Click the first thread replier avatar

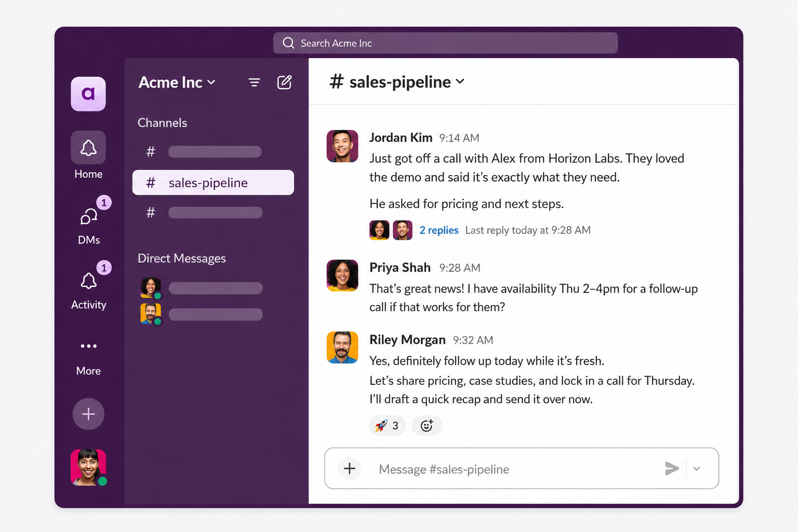point(379,230)
